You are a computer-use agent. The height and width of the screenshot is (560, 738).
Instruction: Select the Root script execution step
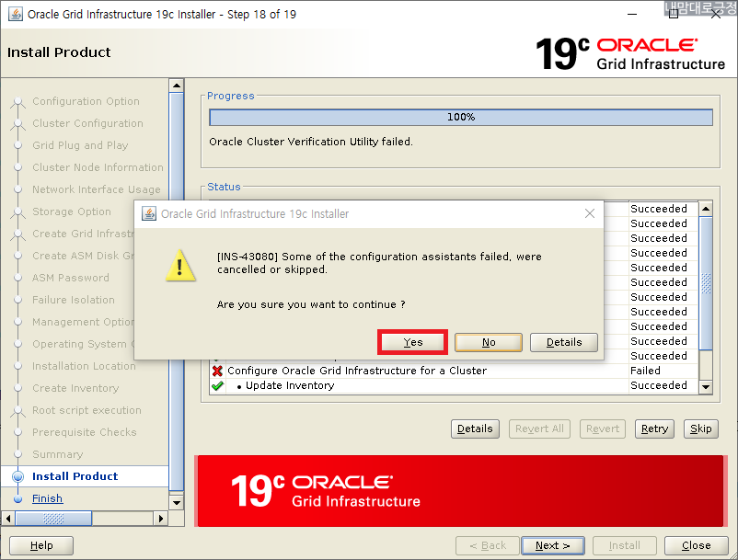coord(86,410)
